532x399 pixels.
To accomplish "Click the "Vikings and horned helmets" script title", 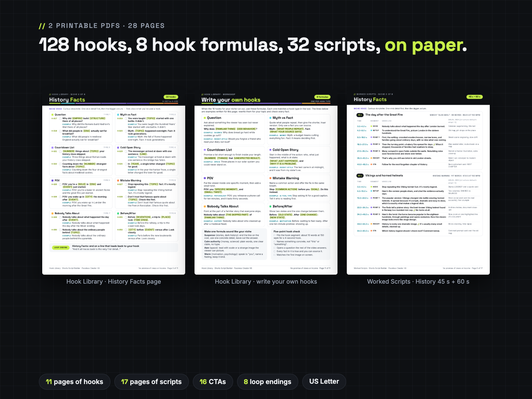I will pos(384,176).
